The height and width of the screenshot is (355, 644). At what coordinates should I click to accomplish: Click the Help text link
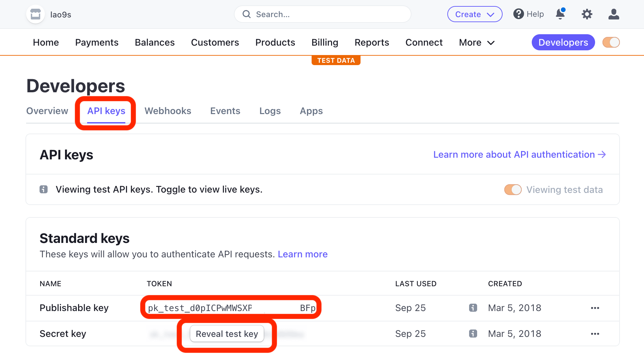[535, 14]
